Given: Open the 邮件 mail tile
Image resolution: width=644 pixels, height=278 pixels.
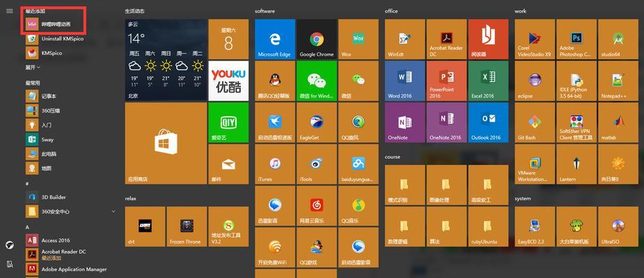Looking at the screenshot, I should tap(228, 164).
